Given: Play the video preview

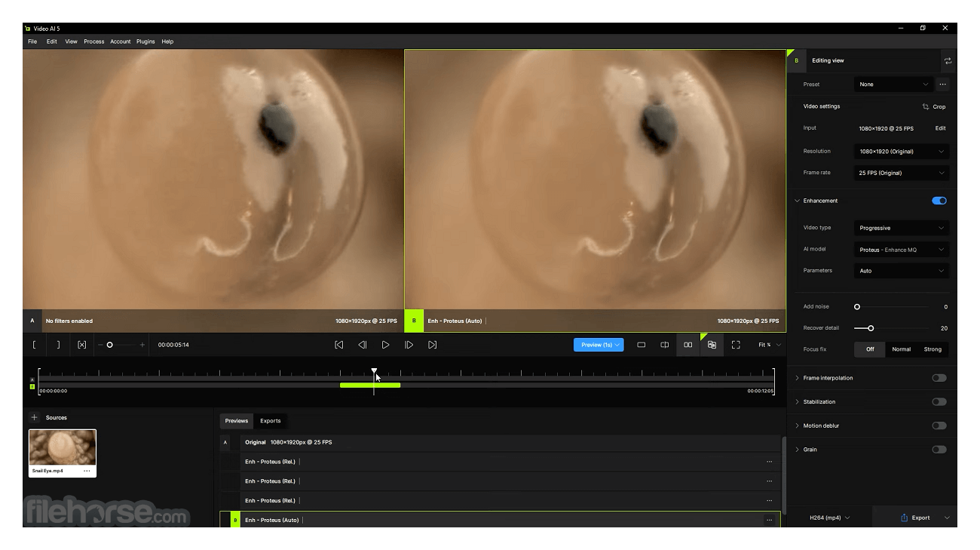Looking at the screenshot, I should click(385, 345).
